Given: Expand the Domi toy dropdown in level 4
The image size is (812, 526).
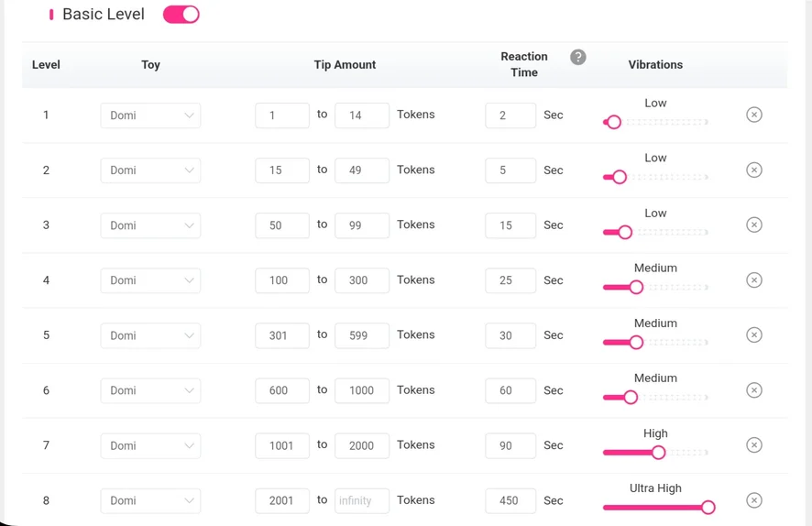Looking at the screenshot, I should coord(150,280).
